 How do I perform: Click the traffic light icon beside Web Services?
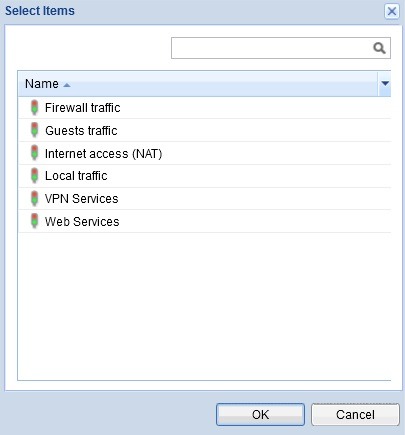point(34,221)
